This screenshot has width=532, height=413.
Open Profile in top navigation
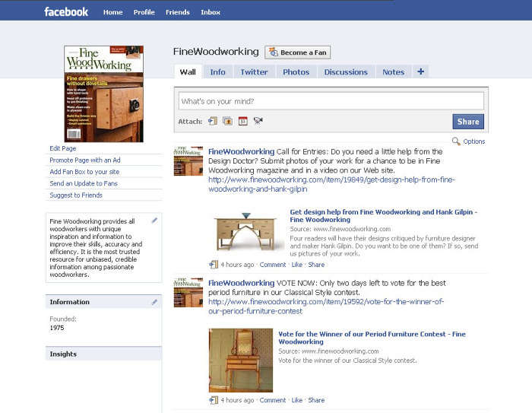coord(144,12)
